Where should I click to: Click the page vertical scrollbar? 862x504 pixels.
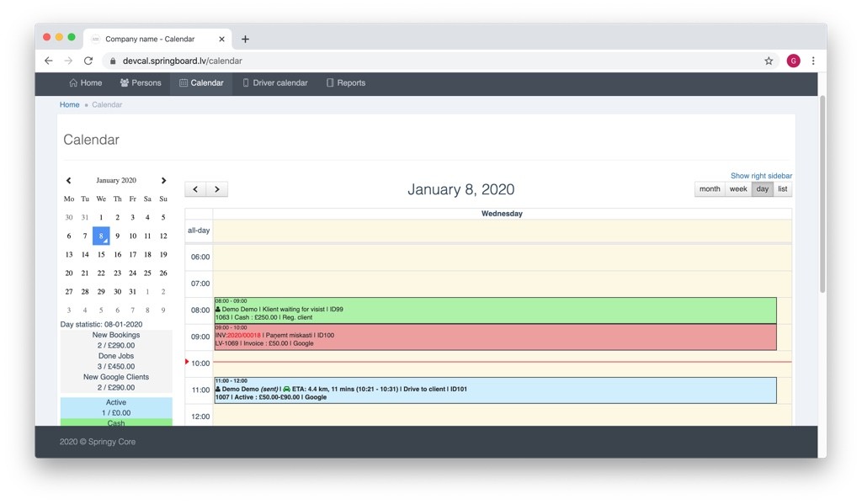[822, 194]
